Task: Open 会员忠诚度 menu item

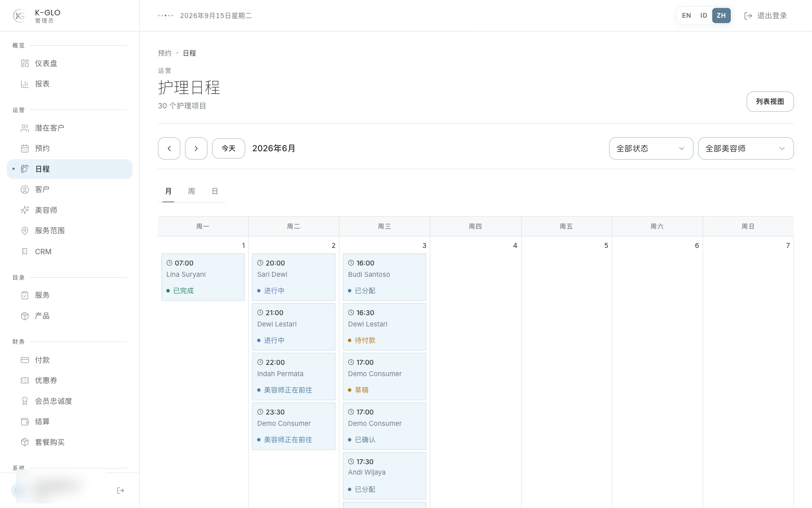Action: coord(70,401)
